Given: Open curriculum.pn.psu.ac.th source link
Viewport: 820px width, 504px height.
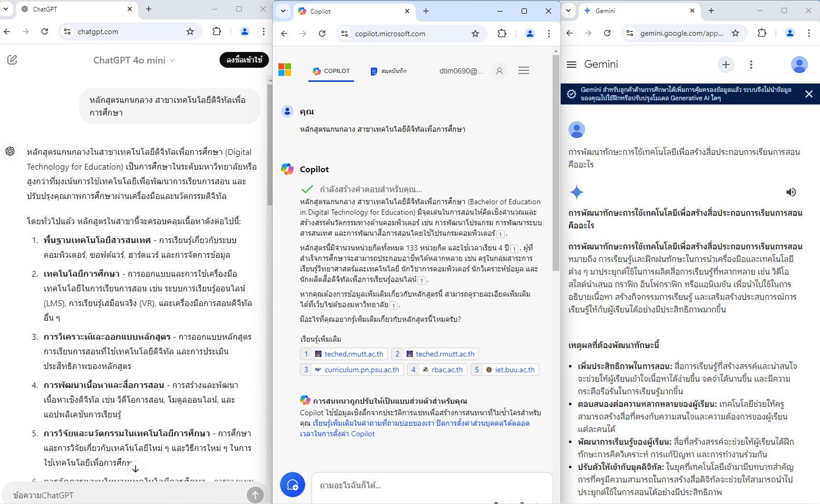Looking at the screenshot, I should (361, 370).
